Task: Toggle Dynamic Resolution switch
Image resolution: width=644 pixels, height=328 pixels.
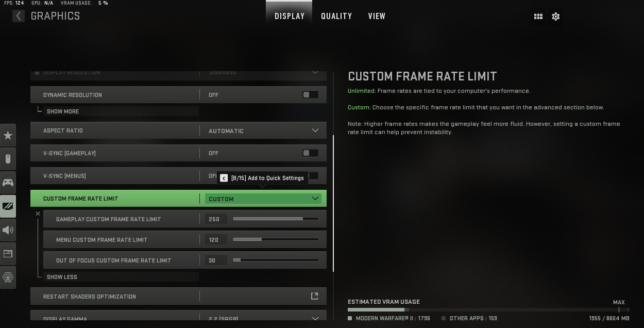Action: point(310,95)
